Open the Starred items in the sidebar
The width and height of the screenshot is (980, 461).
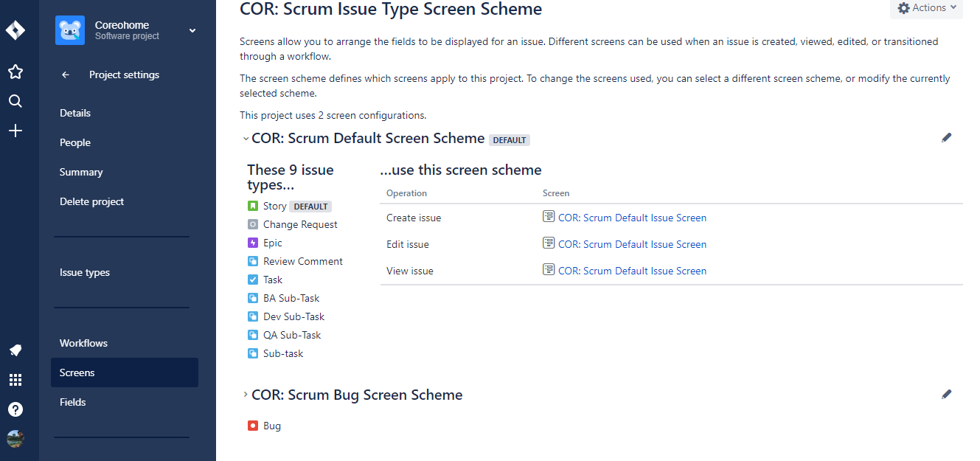coord(15,72)
